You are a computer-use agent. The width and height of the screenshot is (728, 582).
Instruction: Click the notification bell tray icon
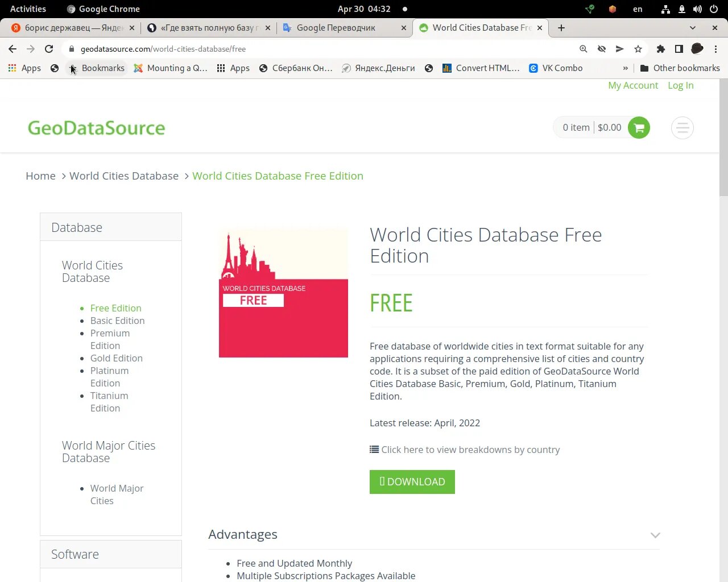point(681,9)
